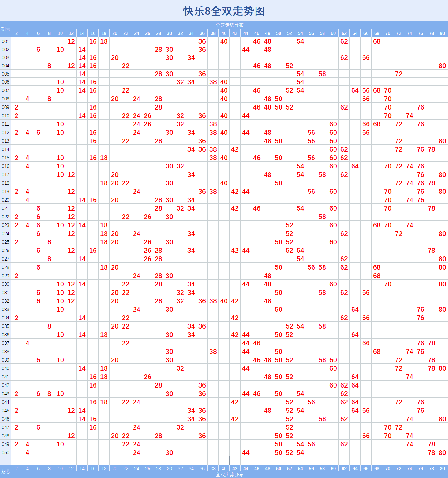Click number 80 in row 050
The image size is (448, 478).
pyautogui.click(x=442, y=453)
